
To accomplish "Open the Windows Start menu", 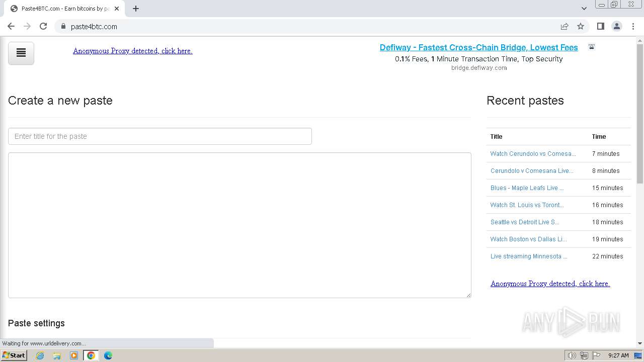I will pos(14,355).
